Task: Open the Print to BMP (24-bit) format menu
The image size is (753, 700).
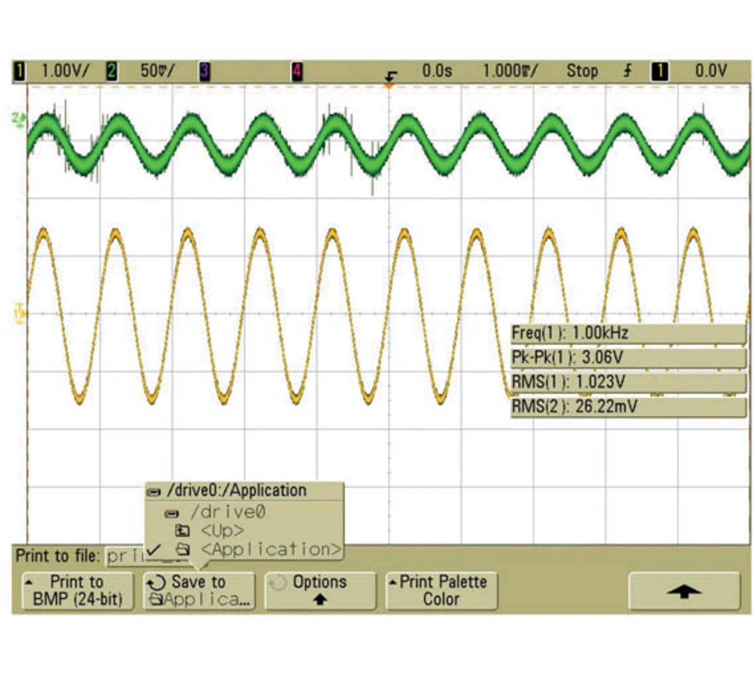Action: pyautogui.click(x=77, y=591)
